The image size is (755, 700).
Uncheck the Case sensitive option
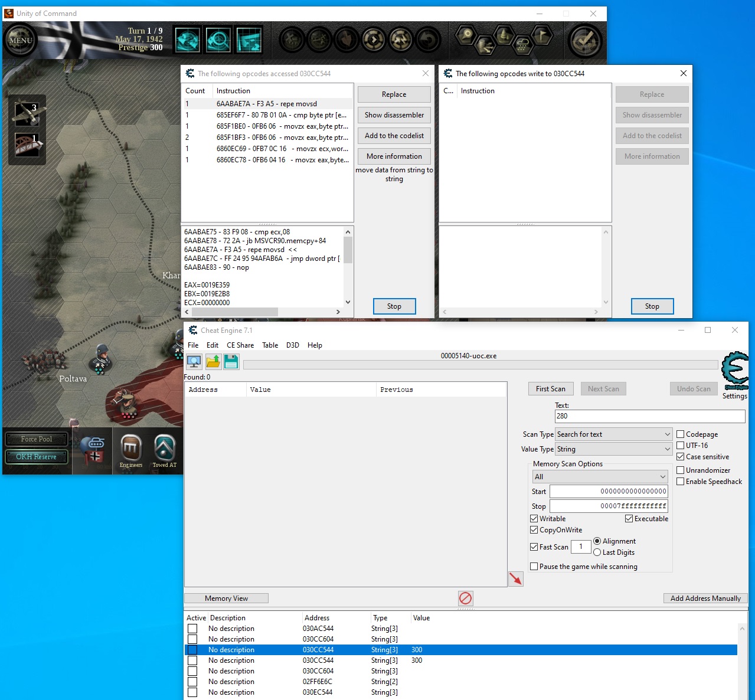pos(681,457)
